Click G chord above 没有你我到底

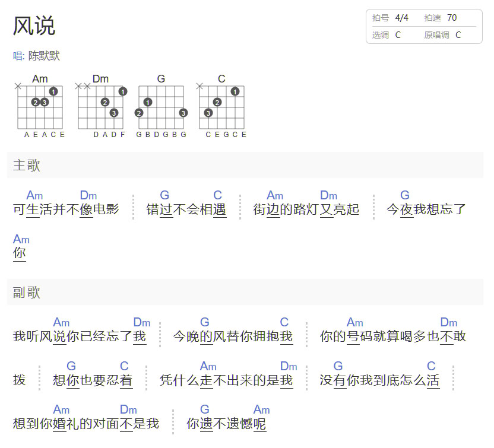338,366
